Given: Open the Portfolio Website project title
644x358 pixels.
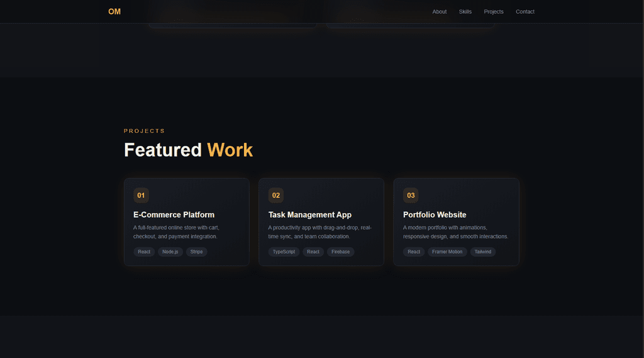Looking at the screenshot, I should [x=435, y=215].
